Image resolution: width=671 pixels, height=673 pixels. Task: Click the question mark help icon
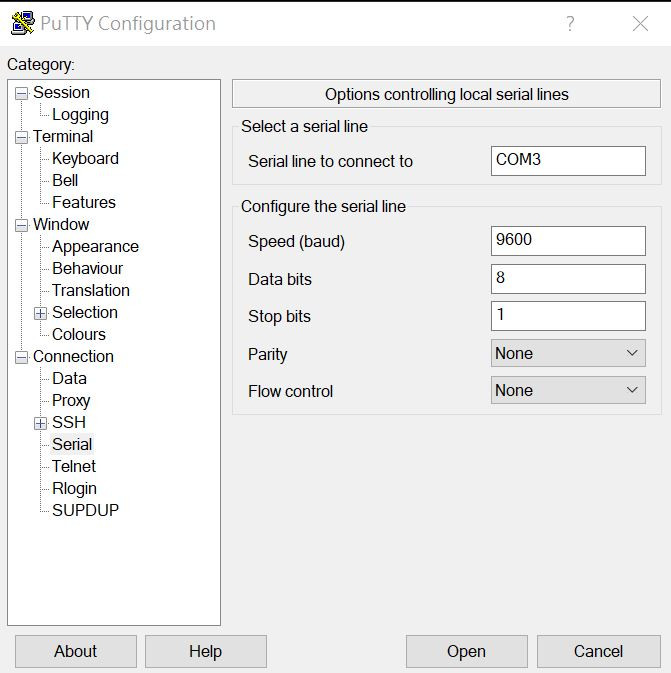(570, 24)
